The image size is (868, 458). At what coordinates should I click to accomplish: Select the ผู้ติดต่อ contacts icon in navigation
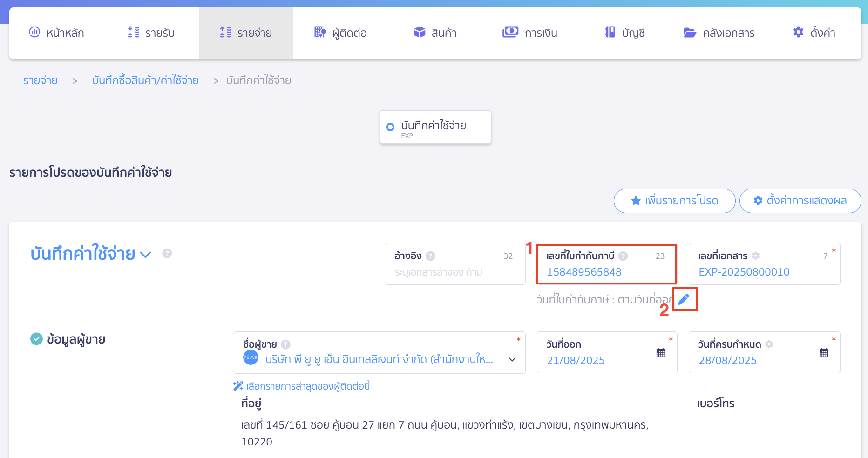coord(319,32)
